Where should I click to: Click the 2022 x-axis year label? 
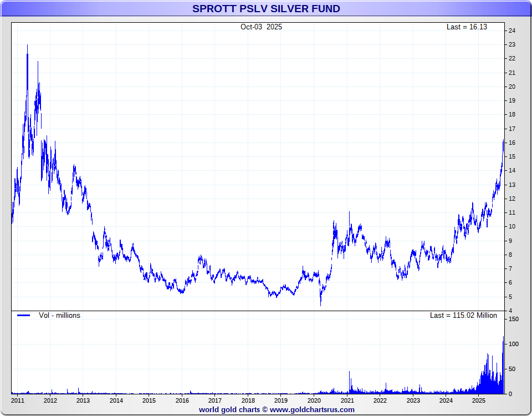380,400
